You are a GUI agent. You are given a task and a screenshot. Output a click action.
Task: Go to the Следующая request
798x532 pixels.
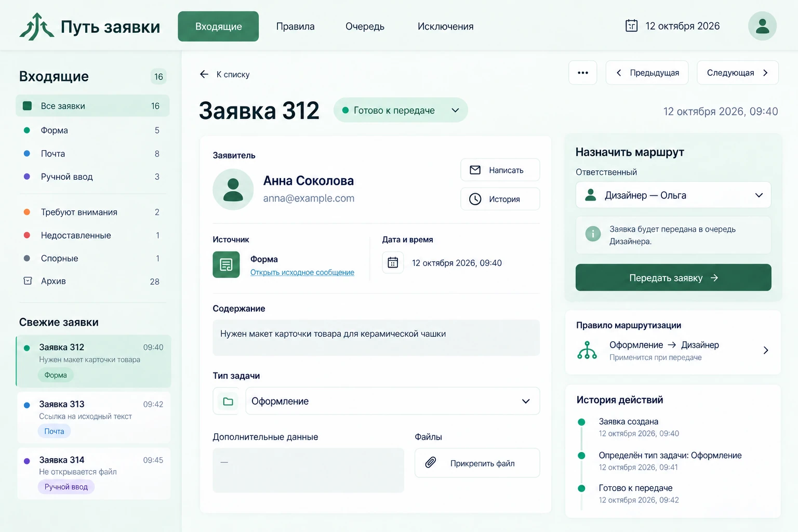tap(738, 73)
